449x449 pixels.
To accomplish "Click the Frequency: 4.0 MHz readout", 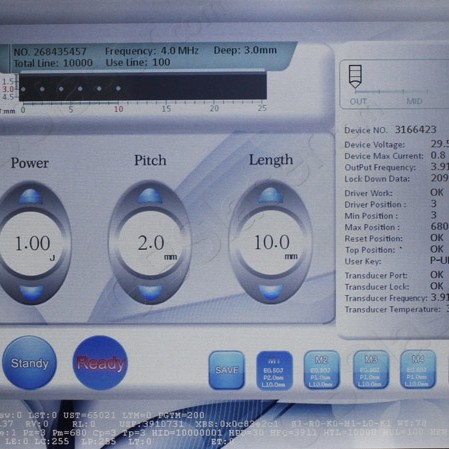I will tap(152, 51).
